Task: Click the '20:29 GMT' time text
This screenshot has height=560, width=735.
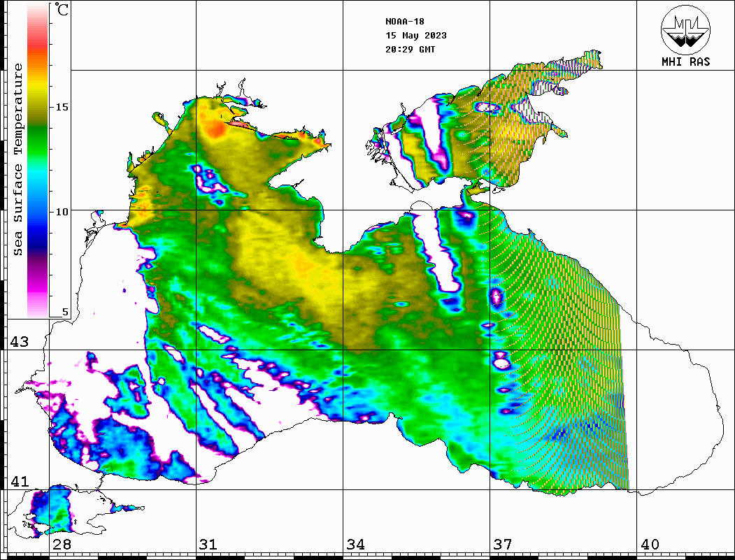Action: 410,49
